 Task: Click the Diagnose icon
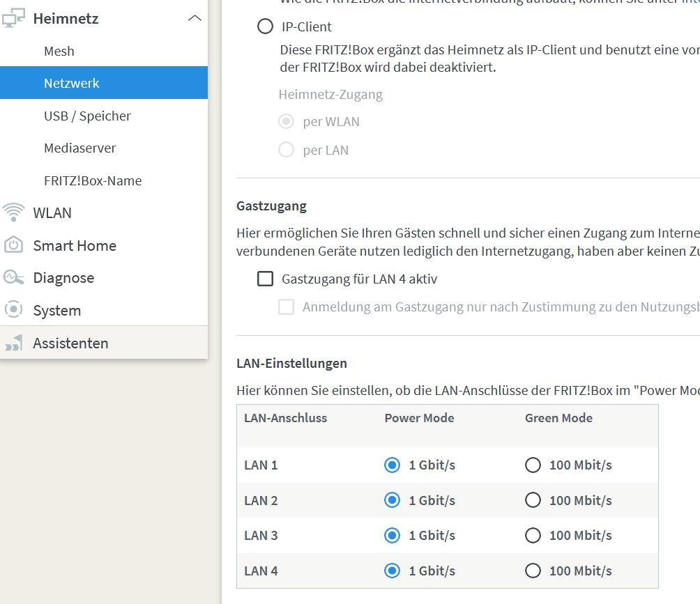coord(13,277)
